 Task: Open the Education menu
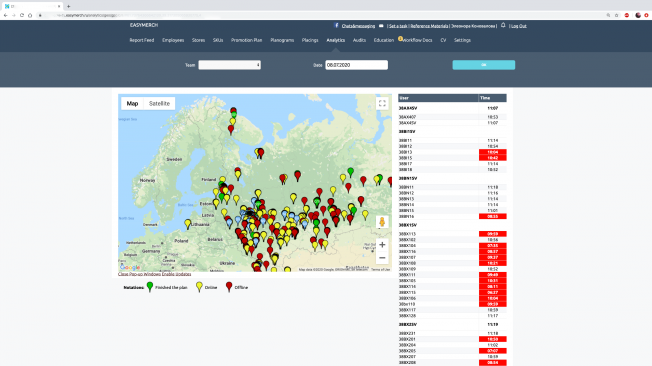tap(383, 40)
